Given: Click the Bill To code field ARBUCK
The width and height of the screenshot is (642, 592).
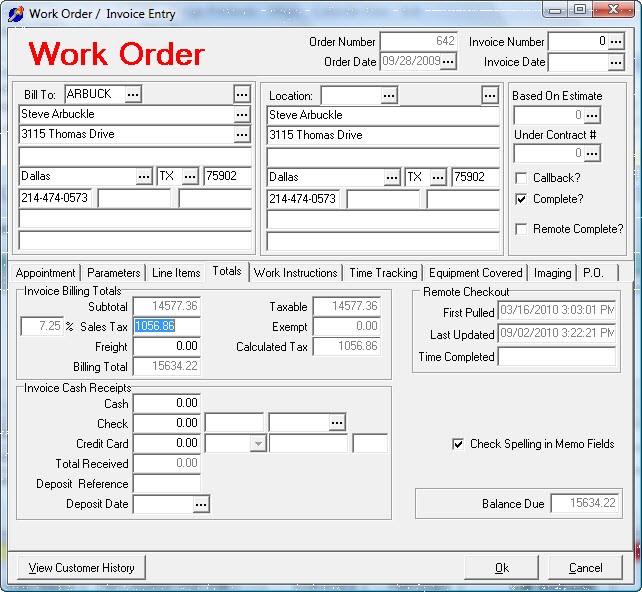Looking at the screenshot, I should pos(95,95).
